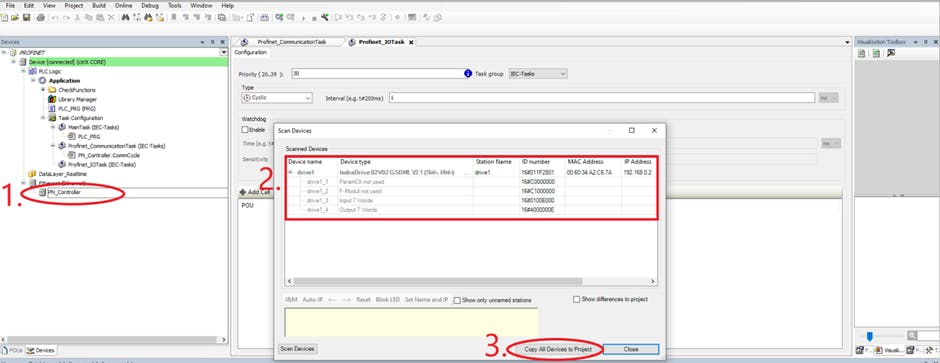Click drive1_3 Input 7 Words row
The width and height of the screenshot is (940, 363).
tap(471, 201)
